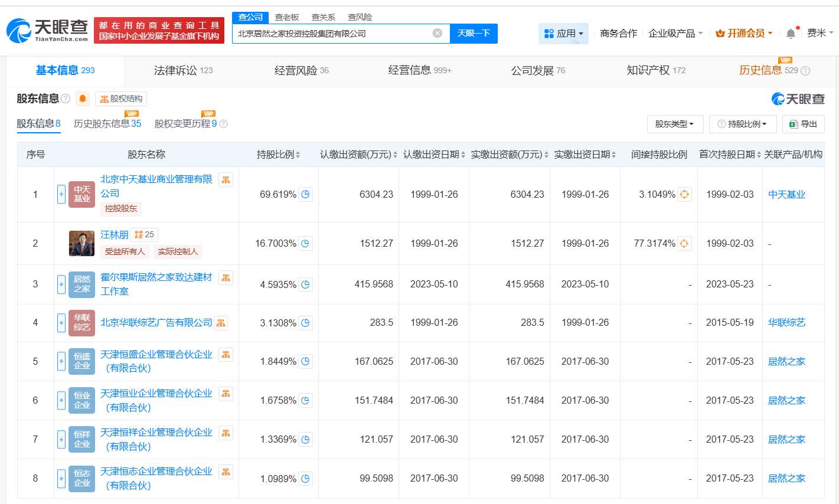This screenshot has width=839, height=504.
Task: Click orange indirect shareholding icon in 汪林朋 row
Action: click(x=684, y=243)
